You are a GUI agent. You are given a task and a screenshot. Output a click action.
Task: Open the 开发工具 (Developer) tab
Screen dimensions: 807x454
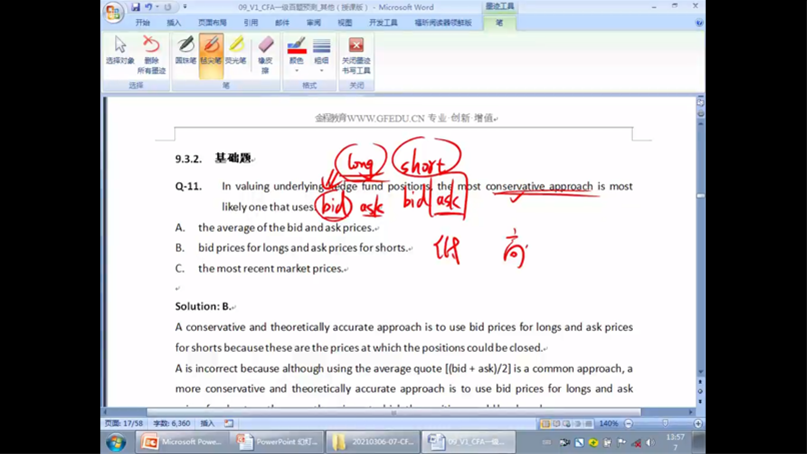point(383,23)
